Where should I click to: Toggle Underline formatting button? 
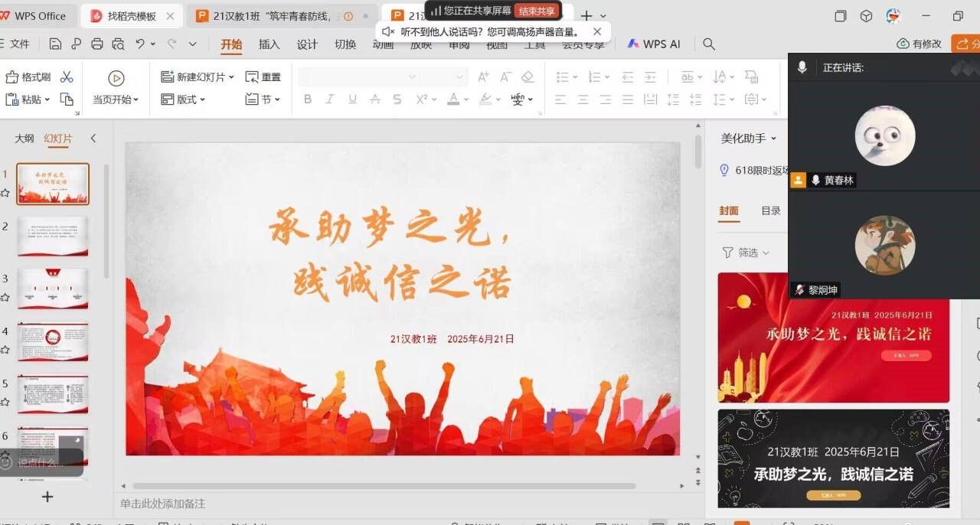click(x=352, y=99)
